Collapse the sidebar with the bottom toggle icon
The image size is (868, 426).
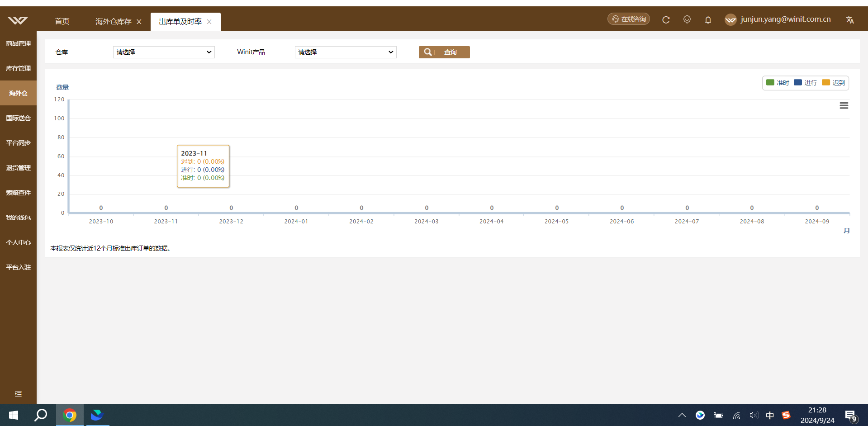tap(18, 393)
